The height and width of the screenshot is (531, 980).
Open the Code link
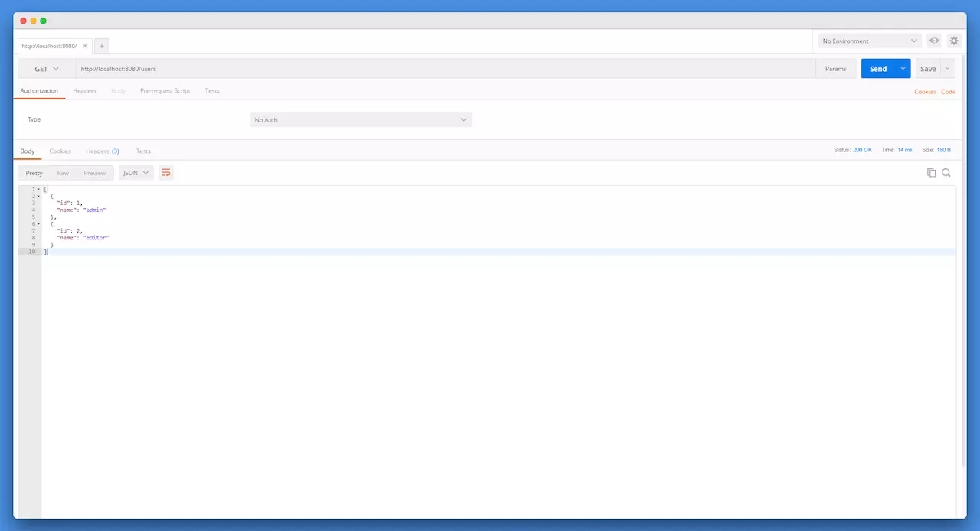tap(948, 91)
